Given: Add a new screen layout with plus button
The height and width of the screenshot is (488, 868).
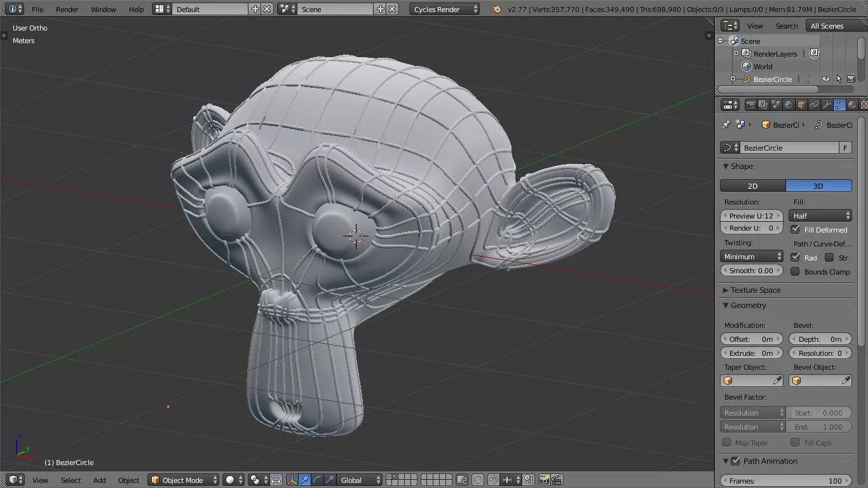Looking at the screenshot, I should pyautogui.click(x=255, y=9).
